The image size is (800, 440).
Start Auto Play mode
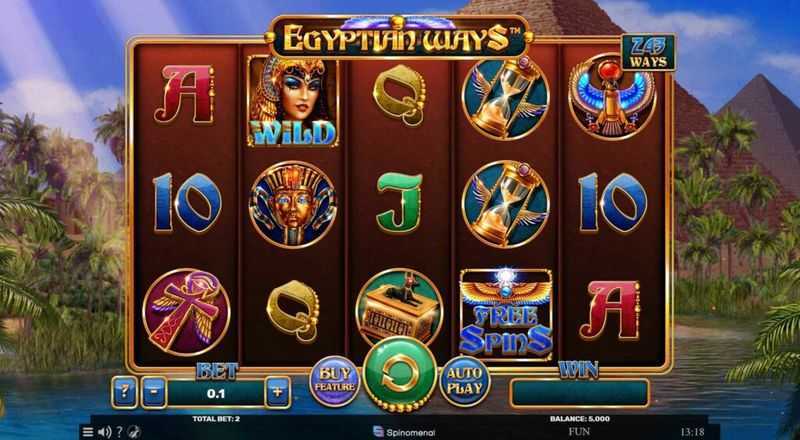465,381
